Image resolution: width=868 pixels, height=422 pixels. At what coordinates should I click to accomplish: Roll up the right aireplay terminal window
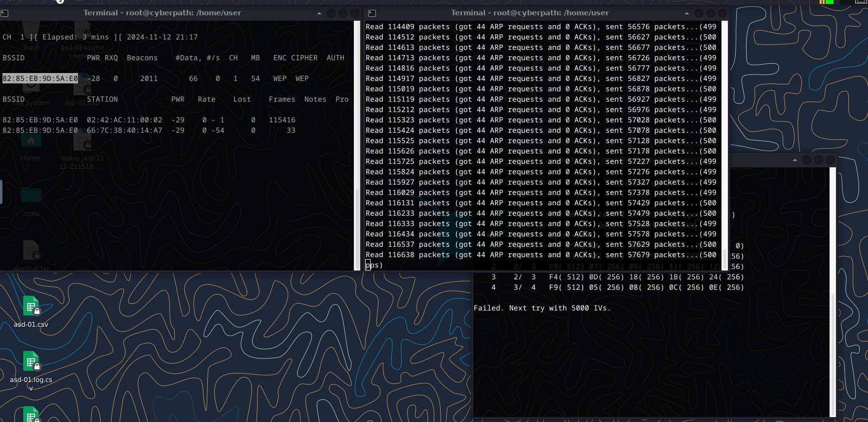[x=686, y=13]
